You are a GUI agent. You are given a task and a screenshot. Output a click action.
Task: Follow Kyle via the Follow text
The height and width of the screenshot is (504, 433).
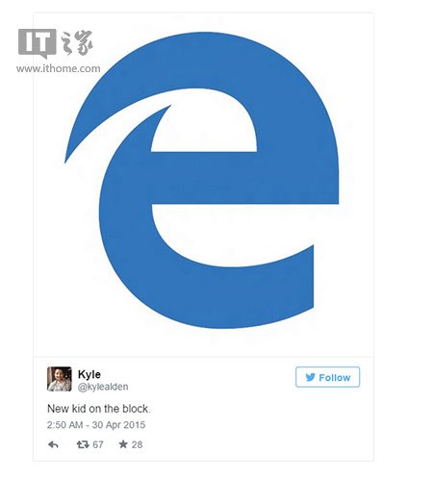click(334, 377)
